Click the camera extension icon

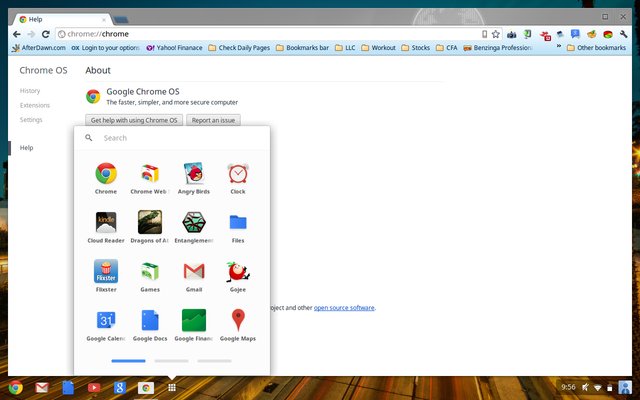(511, 35)
